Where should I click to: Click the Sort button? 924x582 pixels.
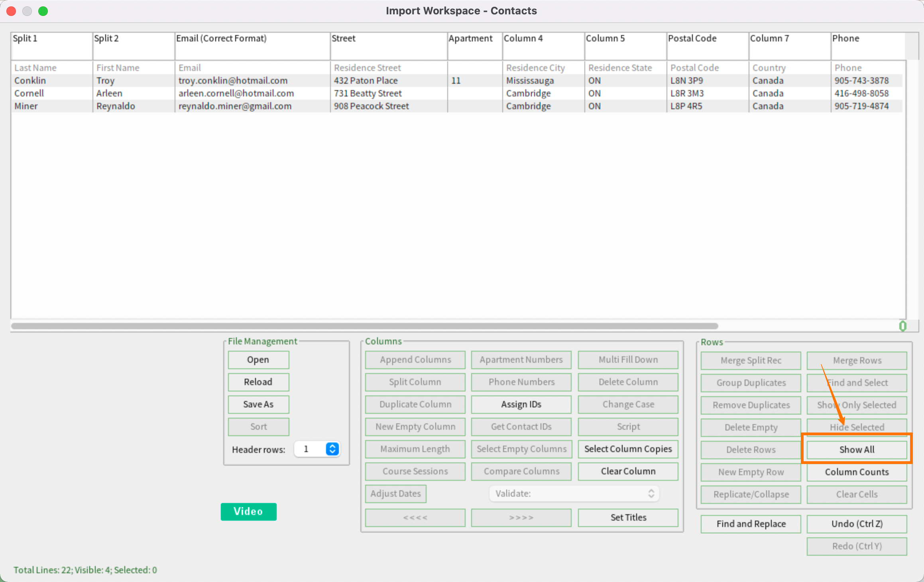258,427
